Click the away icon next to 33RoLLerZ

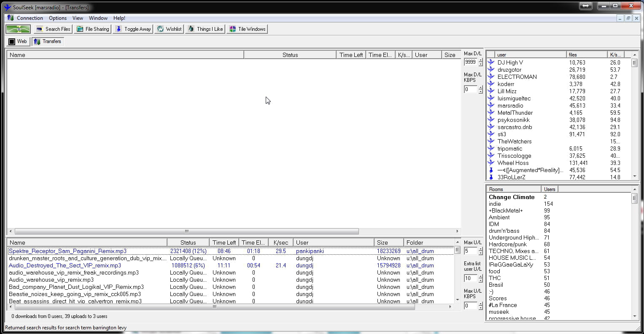coord(491,177)
